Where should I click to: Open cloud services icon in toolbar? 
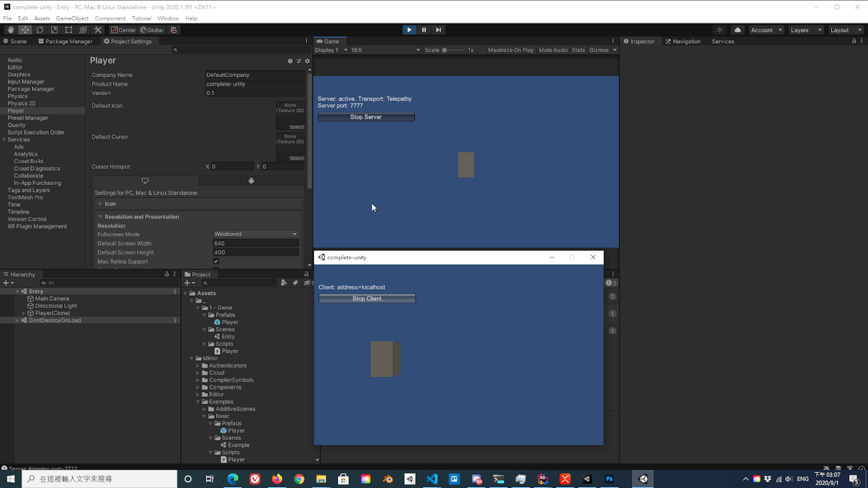point(738,30)
